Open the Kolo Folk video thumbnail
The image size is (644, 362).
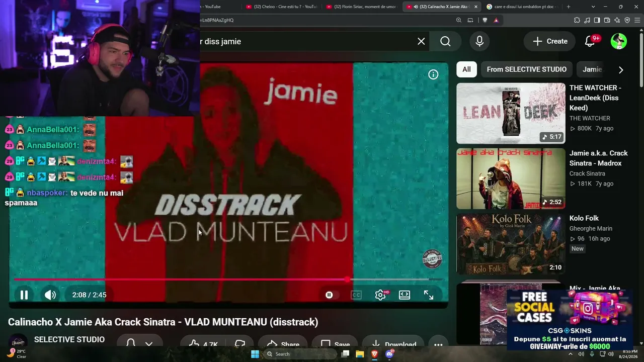pos(511,244)
